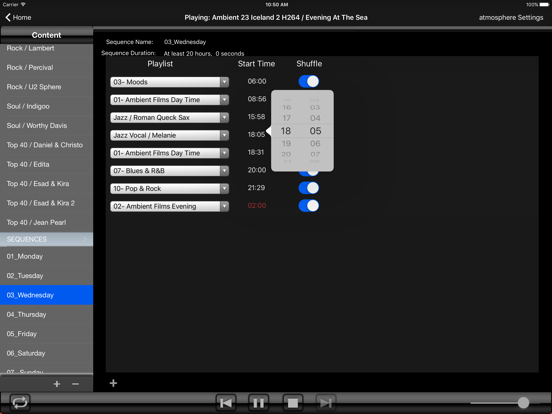552x414 pixels.
Task: Open the 02- Ambient Films Evening dropdown
Action: 224,206
